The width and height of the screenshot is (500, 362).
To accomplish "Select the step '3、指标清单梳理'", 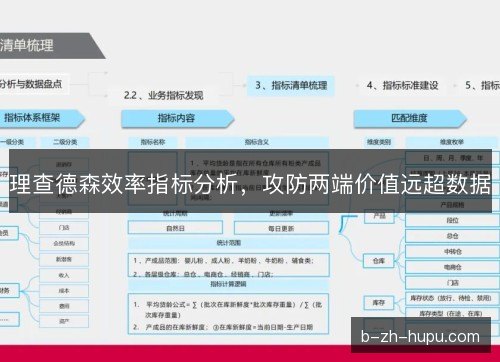I will (x=291, y=86).
